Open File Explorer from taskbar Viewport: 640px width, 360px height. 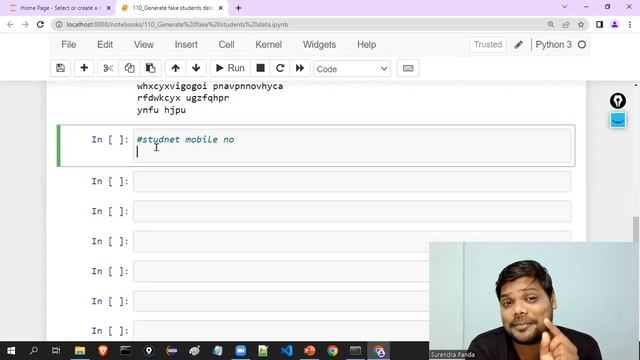pyautogui.click(x=80, y=351)
